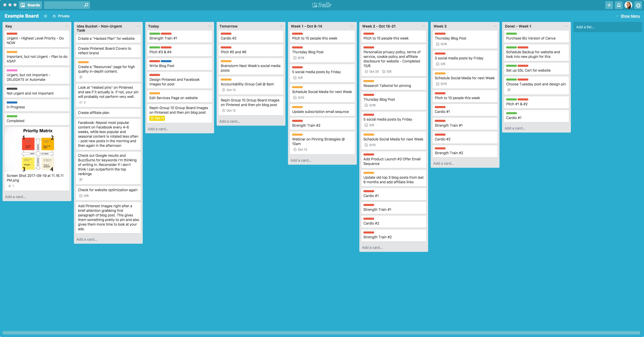The width and height of the screenshot is (644, 337).
Task: Click the pink label on Urgent, but not important card
Action: pyautogui.click(x=12, y=70)
